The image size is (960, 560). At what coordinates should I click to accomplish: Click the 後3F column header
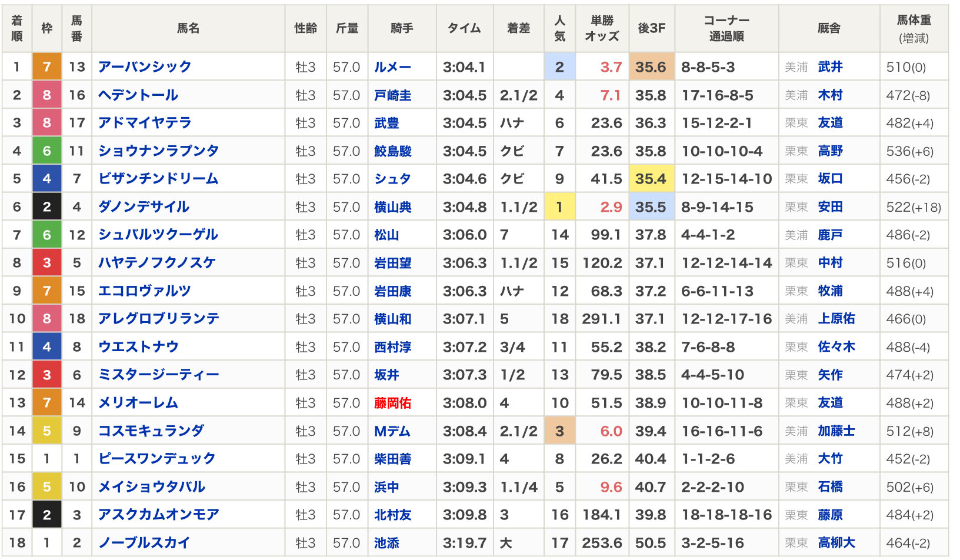pos(651,28)
